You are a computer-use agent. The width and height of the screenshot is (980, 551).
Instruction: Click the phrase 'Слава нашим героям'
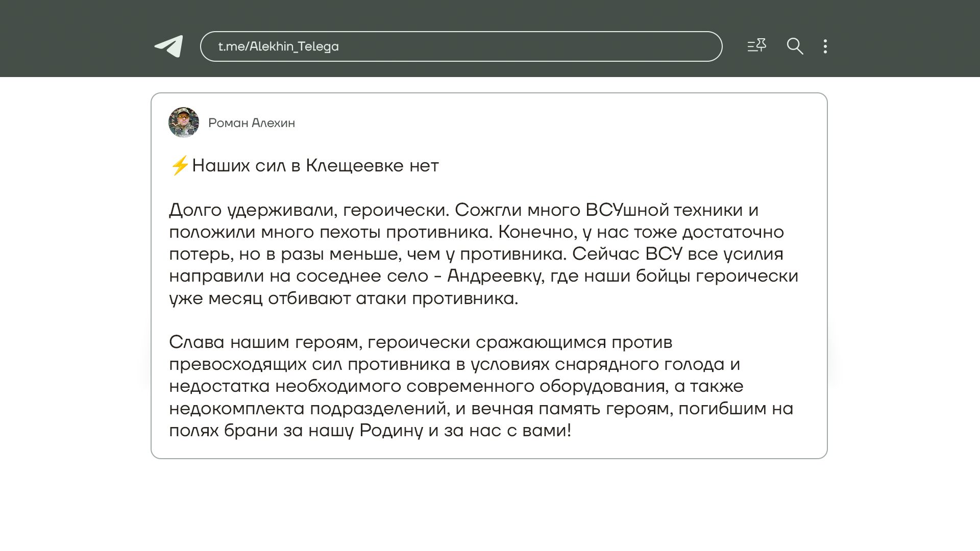(x=264, y=342)
